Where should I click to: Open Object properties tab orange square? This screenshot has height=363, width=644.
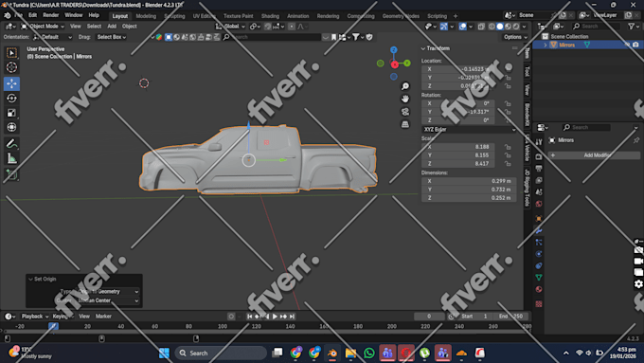[x=539, y=219]
